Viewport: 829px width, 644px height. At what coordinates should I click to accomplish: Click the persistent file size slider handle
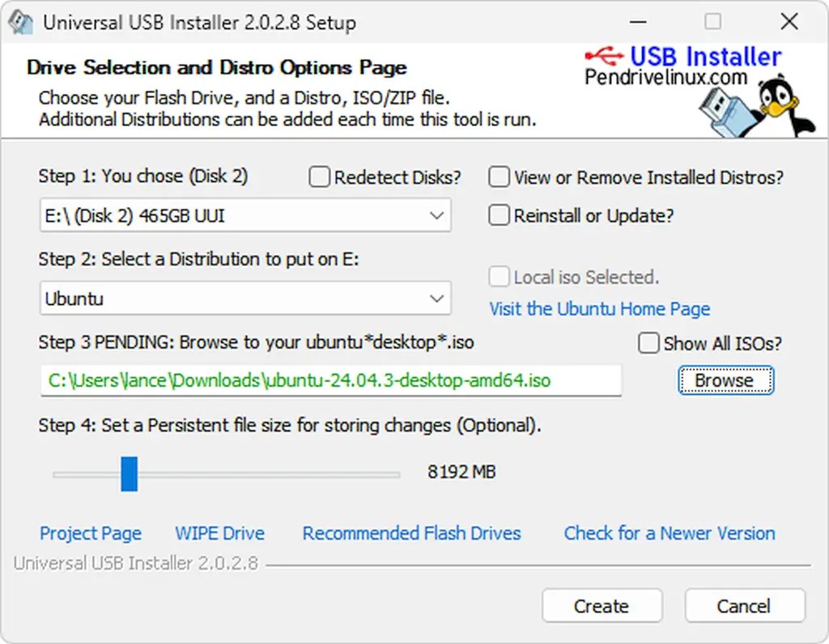click(130, 474)
